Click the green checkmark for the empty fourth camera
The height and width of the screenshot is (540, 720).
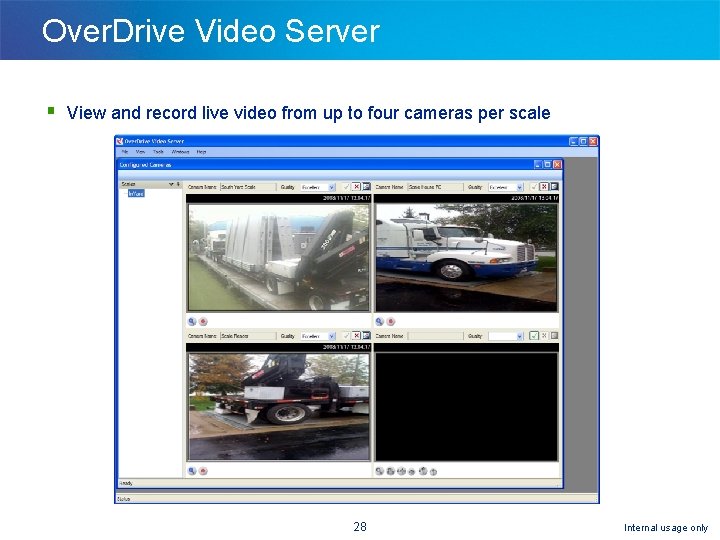tap(534, 336)
